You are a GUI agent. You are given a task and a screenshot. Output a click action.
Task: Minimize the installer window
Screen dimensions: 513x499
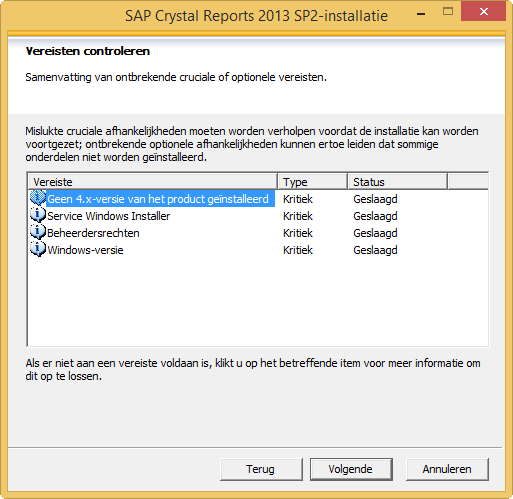click(x=421, y=13)
